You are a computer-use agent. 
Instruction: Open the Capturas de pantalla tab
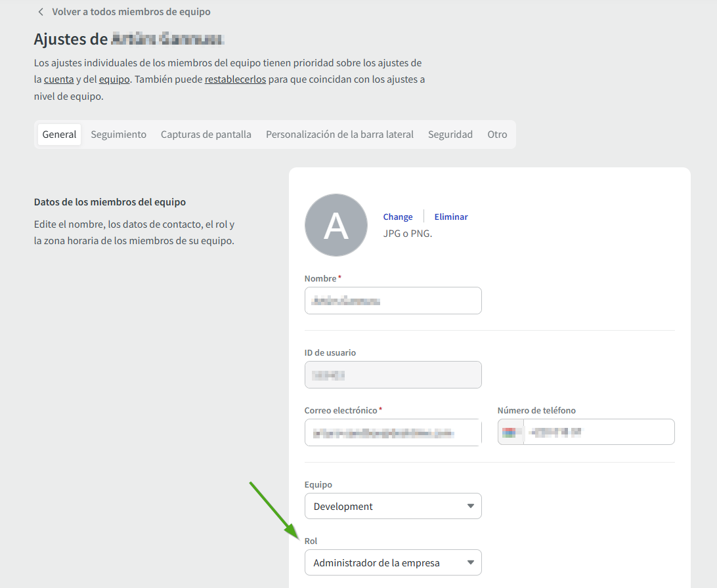pyautogui.click(x=206, y=134)
